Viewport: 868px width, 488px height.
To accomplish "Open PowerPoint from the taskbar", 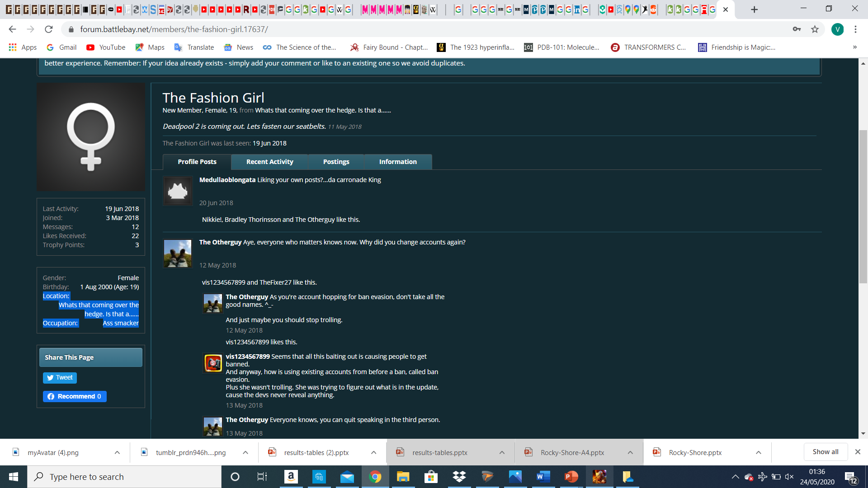I will 571,477.
